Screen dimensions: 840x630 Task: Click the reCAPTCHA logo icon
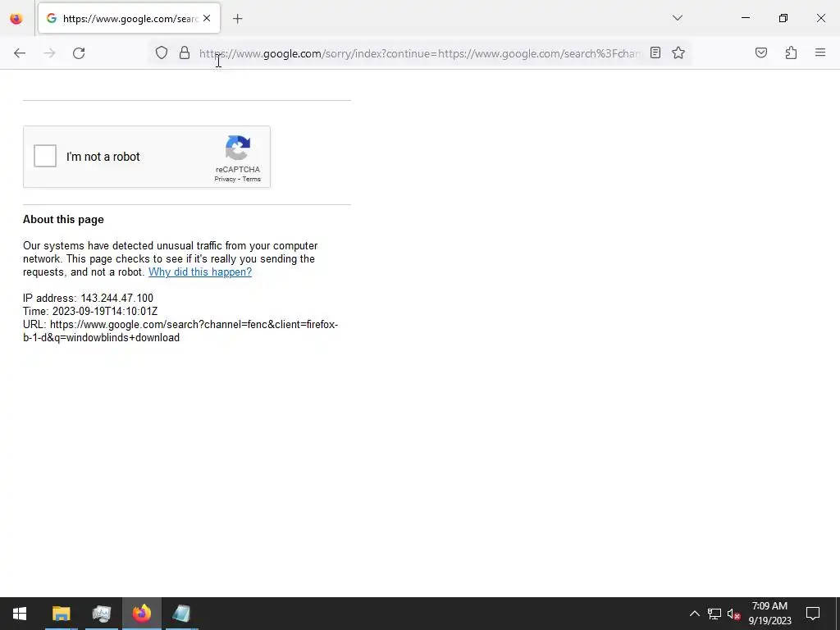pyautogui.click(x=238, y=148)
